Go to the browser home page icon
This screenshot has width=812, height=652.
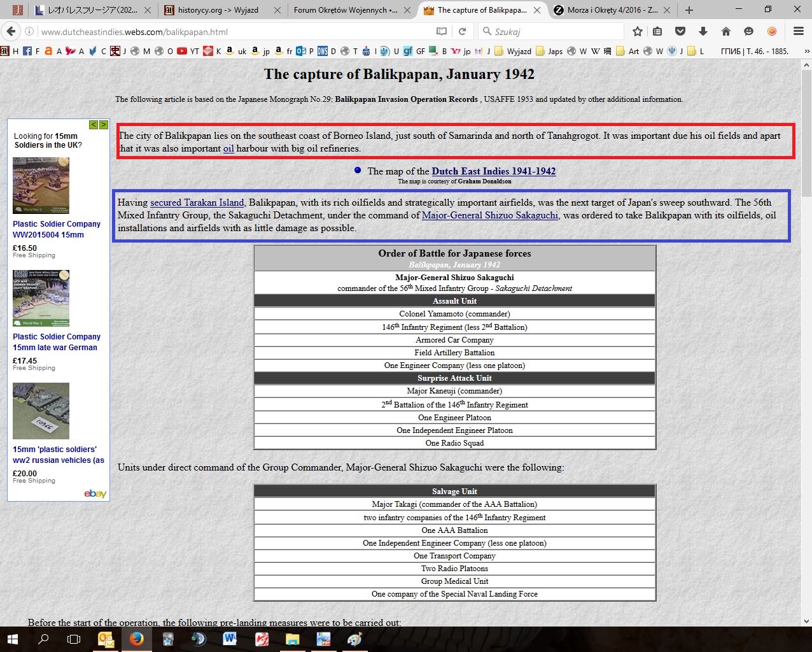pos(725,31)
